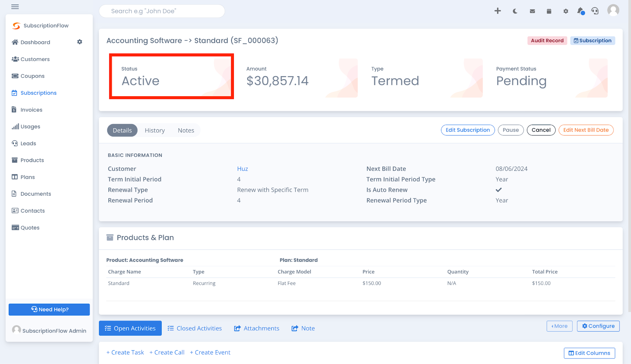
Task: Switch to the Notes tab
Action: pos(186,131)
